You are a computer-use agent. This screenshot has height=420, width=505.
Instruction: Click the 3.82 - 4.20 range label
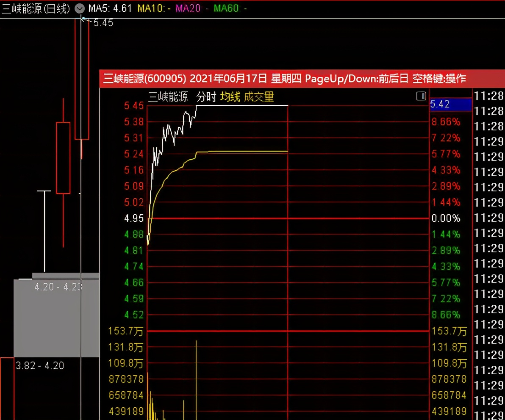click(x=40, y=366)
